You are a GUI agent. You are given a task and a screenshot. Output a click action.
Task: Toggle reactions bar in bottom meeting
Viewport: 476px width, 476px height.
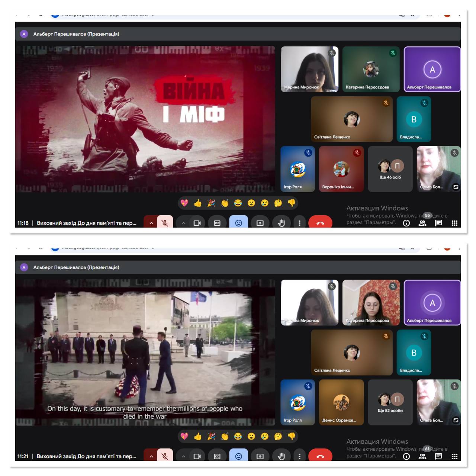point(239,456)
